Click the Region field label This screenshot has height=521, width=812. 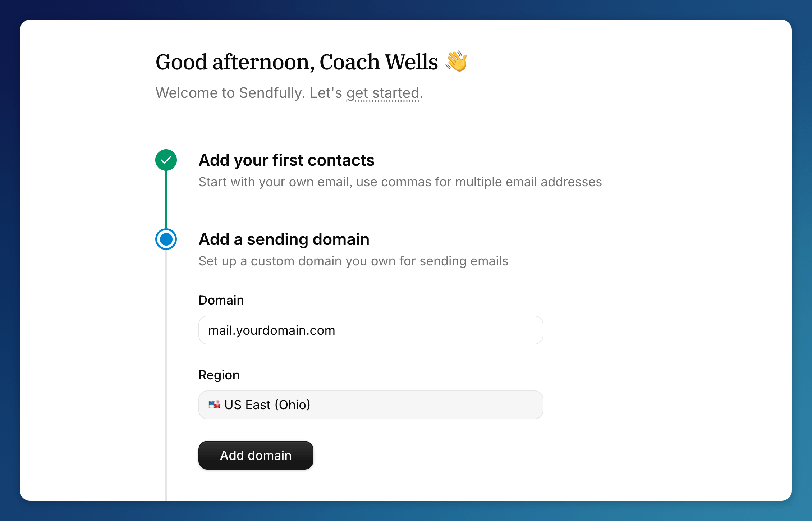pyautogui.click(x=219, y=375)
